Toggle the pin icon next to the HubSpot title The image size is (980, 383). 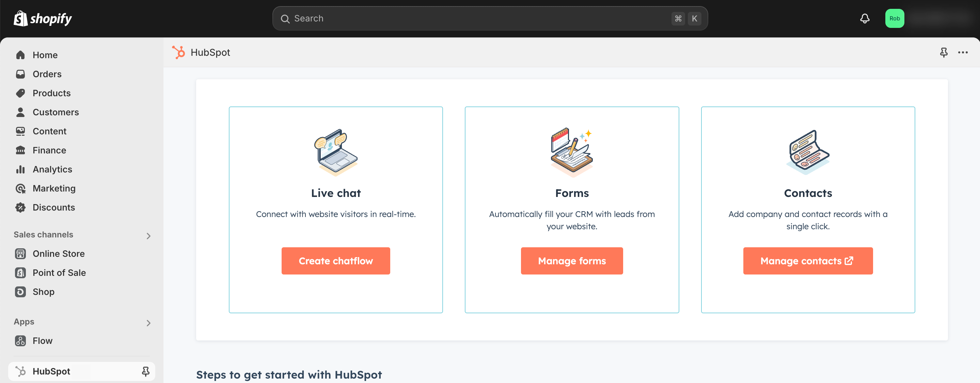pos(944,52)
